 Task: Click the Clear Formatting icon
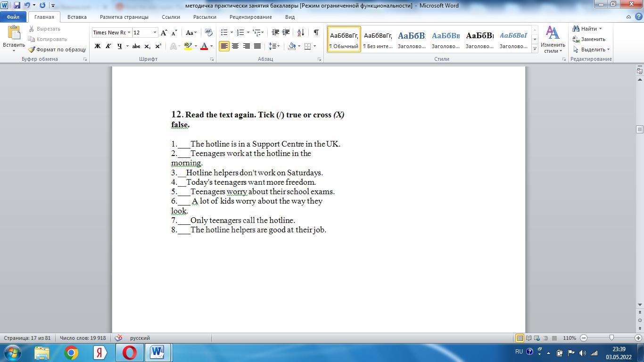(x=208, y=33)
